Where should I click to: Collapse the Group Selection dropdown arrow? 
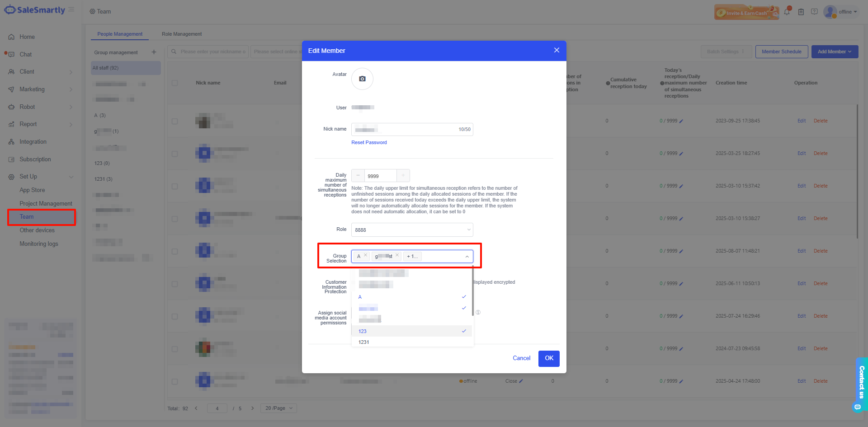467,257
